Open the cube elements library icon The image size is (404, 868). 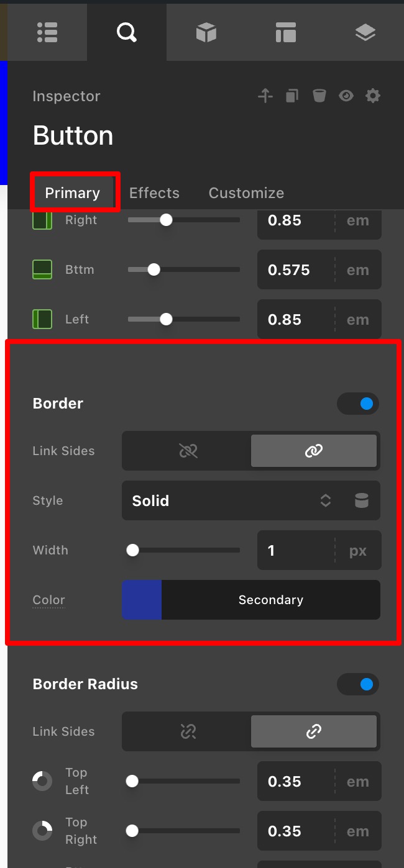(x=206, y=32)
